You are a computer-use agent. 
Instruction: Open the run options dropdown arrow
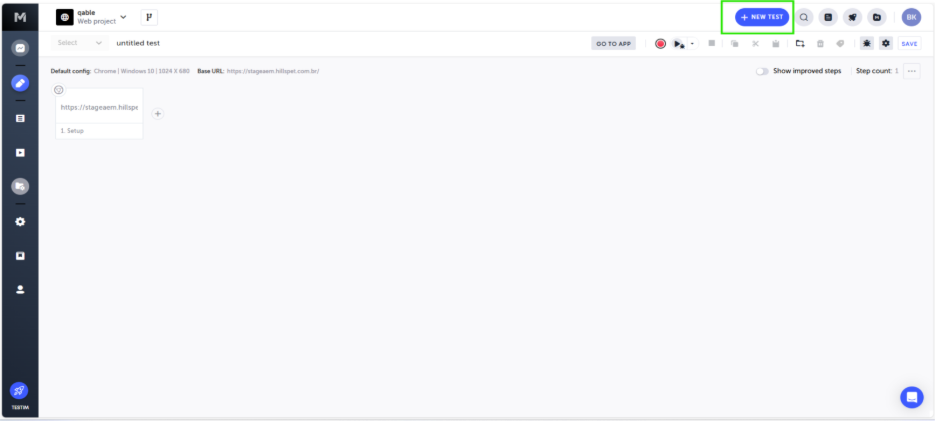pos(692,44)
